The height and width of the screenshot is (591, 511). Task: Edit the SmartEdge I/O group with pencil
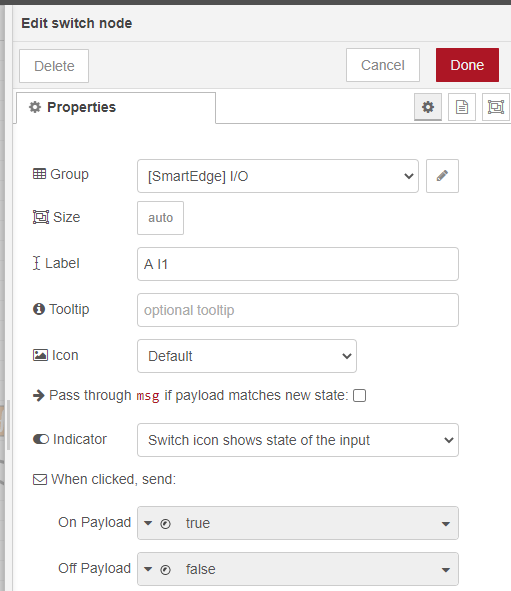442,176
